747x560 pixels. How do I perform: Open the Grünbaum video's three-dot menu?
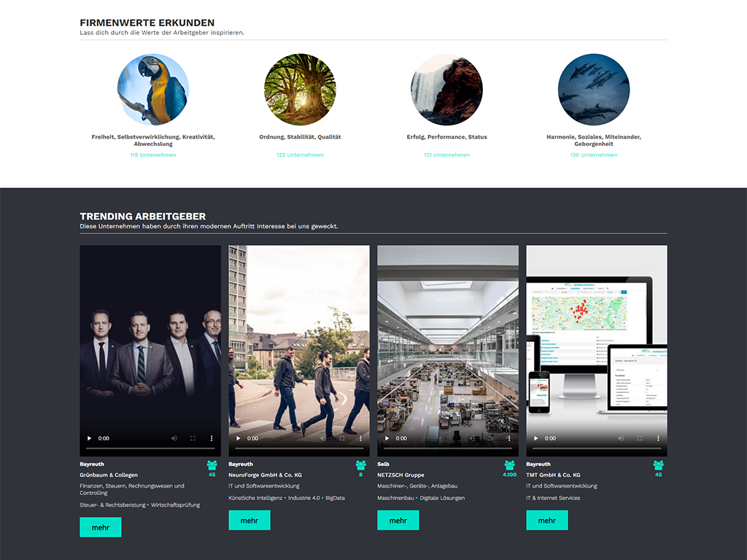(212, 438)
